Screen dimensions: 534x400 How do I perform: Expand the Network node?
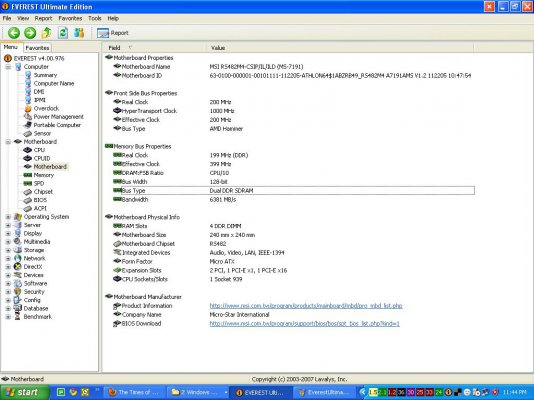[8, 258]
